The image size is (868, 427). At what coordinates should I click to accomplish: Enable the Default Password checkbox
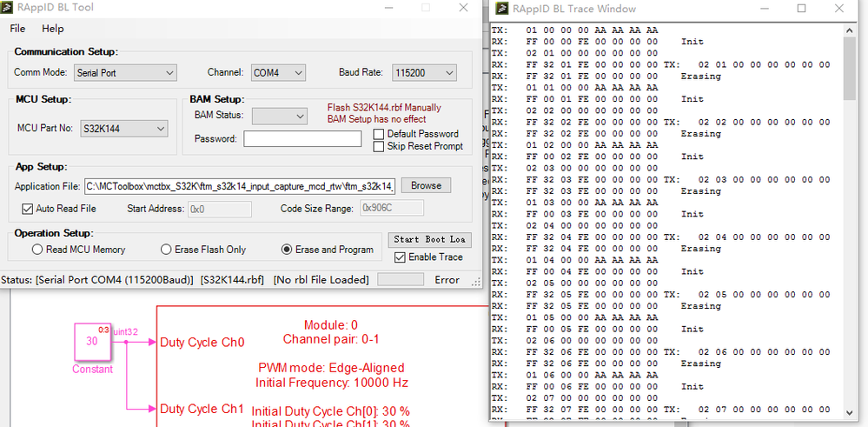379,134
